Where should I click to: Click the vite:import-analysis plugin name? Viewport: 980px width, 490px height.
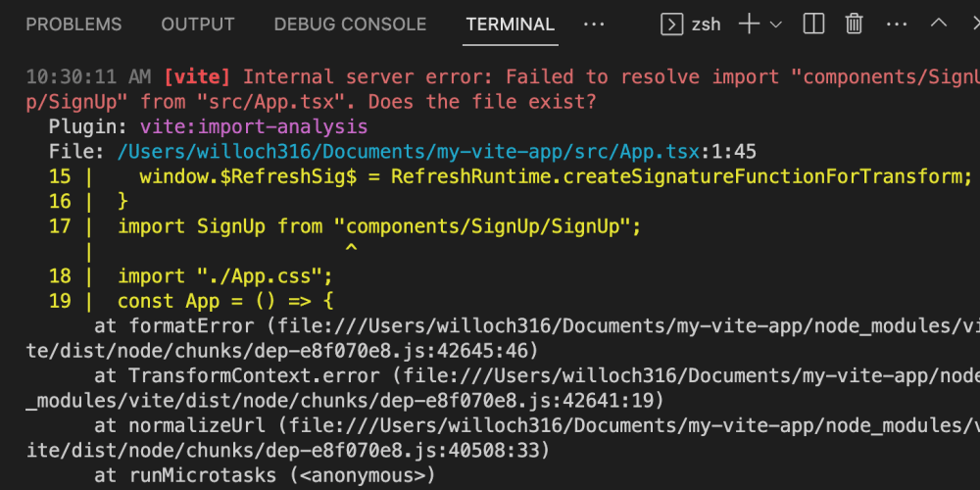[254, 126]
